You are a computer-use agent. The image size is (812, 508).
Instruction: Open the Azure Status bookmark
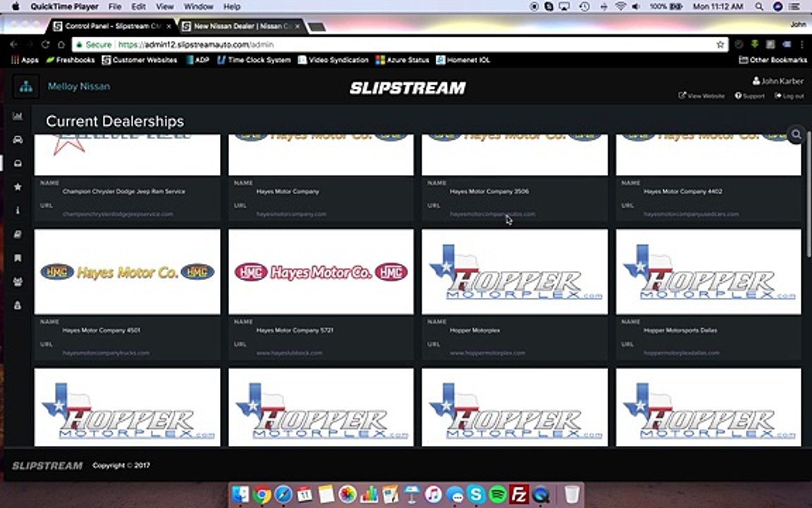(402, 60)
